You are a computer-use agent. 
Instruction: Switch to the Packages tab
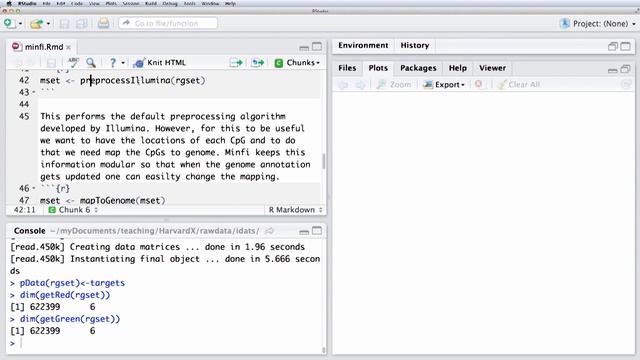[418, 68]
